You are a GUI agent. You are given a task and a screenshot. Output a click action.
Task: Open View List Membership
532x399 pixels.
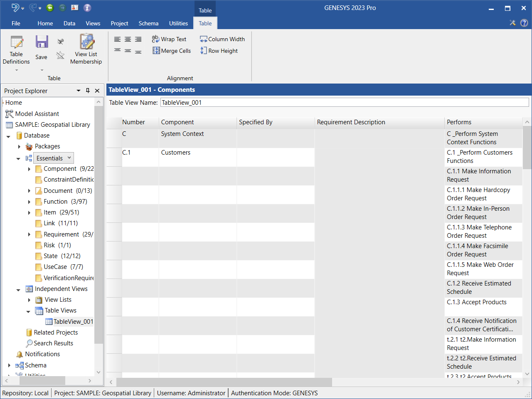86,50
